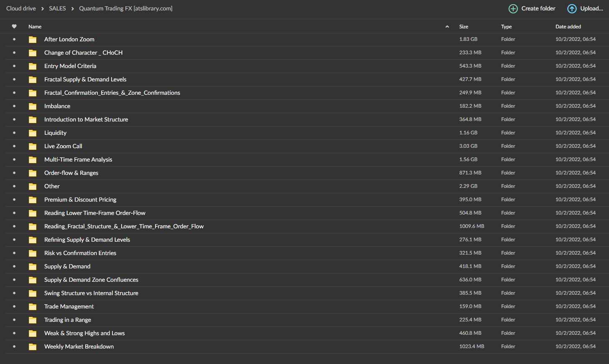Toggle favorite dot for After London Zoom
The image size is (609, 364).
click(x=14, y=39)
